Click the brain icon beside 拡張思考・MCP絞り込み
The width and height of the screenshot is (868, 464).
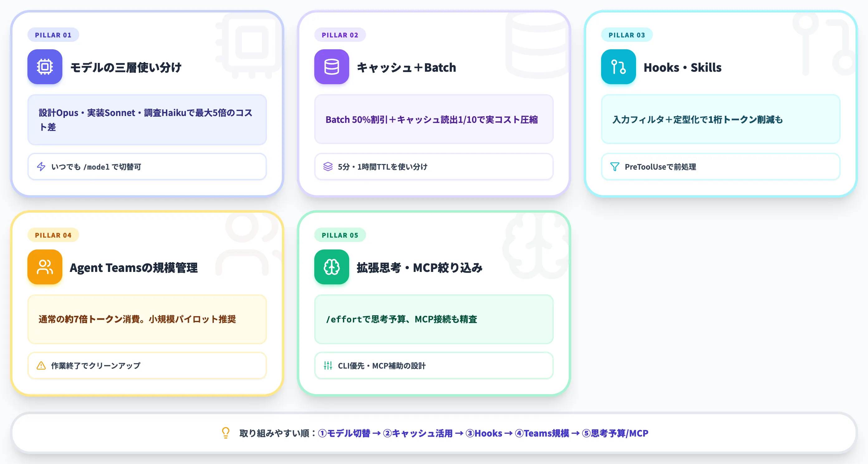coord(331,267)
